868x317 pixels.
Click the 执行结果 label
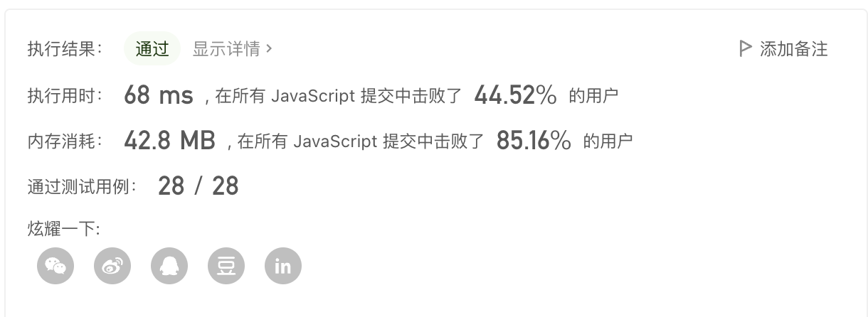point(65,49)
